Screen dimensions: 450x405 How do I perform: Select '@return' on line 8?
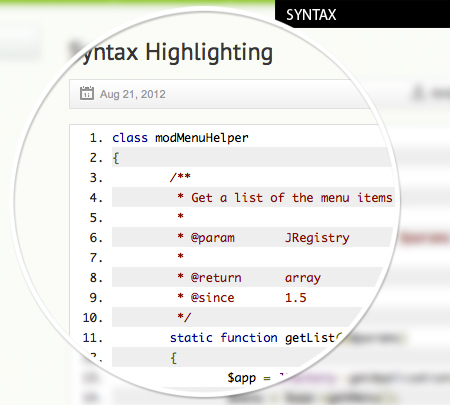[x=216, y=278]
